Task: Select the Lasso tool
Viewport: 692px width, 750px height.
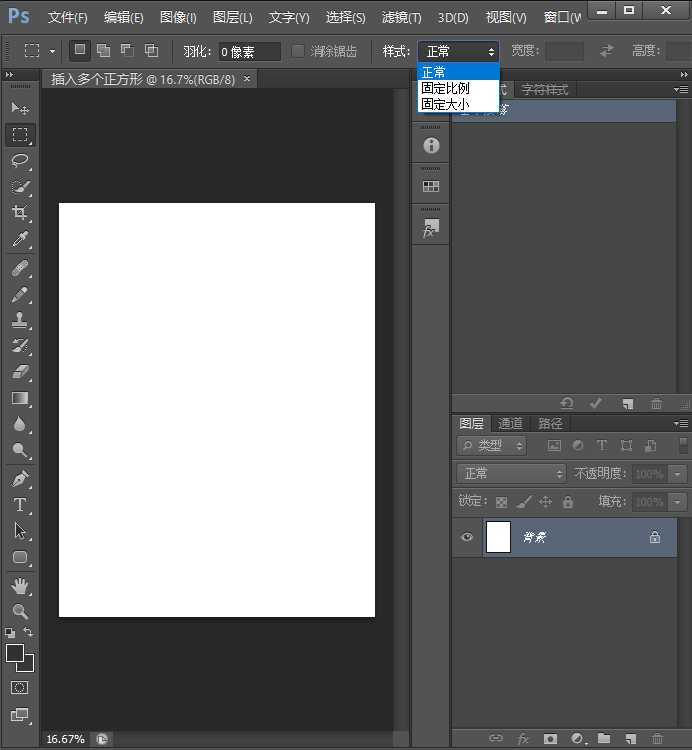Action: click(x=20, y=161)
